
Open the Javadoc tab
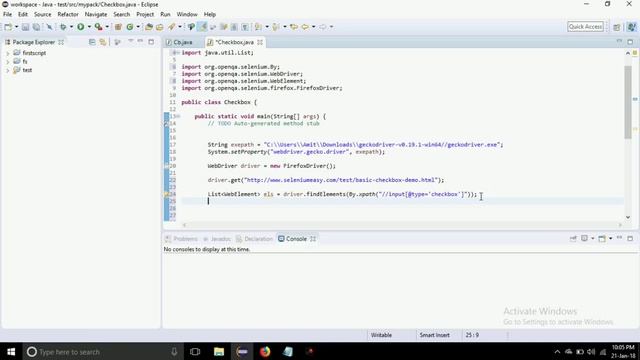point(217,239)
